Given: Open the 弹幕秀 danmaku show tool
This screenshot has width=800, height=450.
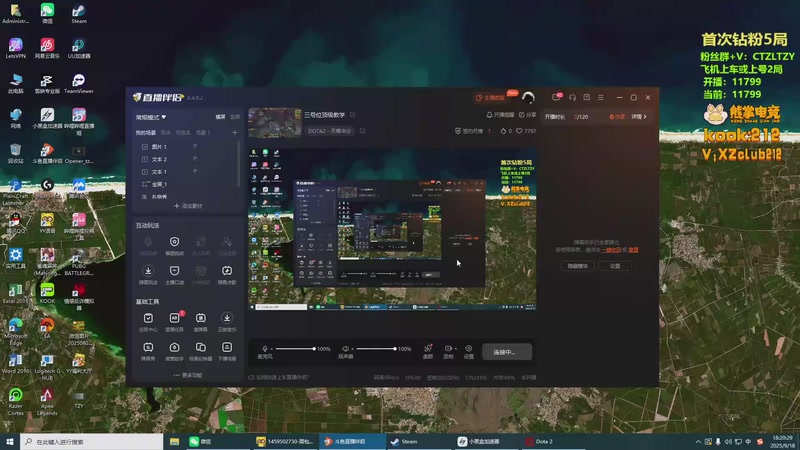Looking at the screenshot, I should pyautogui.click(x=148, y=351).
